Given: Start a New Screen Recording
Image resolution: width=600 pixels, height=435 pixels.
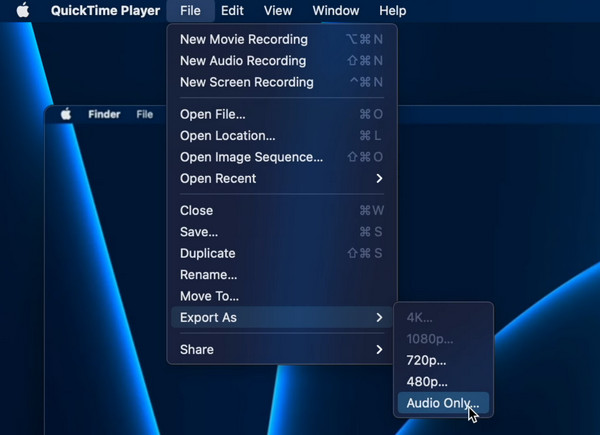Looking at the screenshot, I should 282,82.
